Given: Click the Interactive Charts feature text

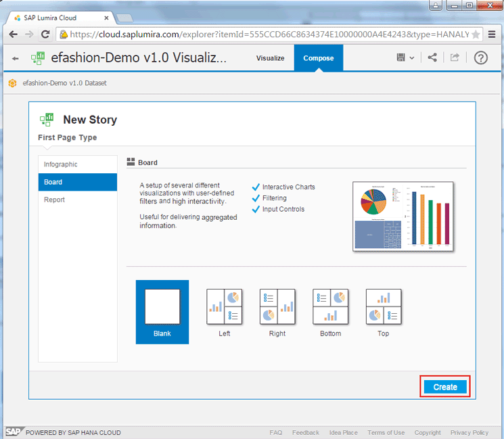Looking at the screenshot, I should pyautogui.click(x=289, y=187).
